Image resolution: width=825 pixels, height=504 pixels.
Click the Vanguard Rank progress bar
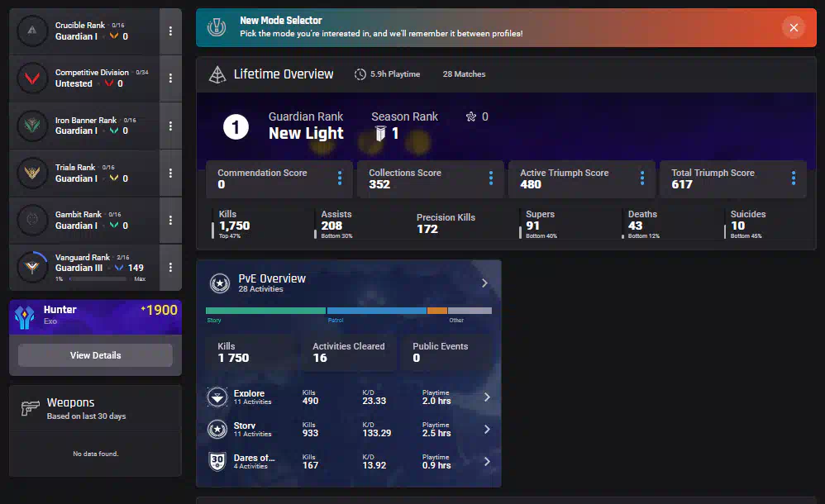[x=98, y=278]
